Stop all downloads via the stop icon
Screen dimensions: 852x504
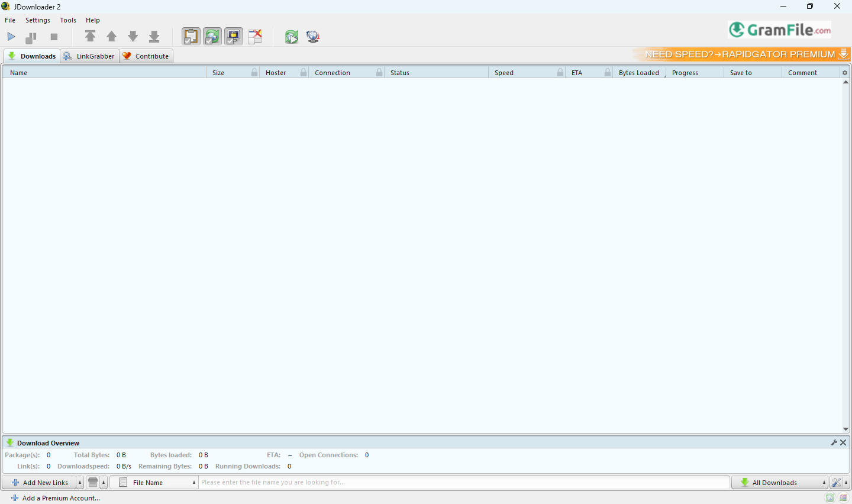(x=54, y=37)
